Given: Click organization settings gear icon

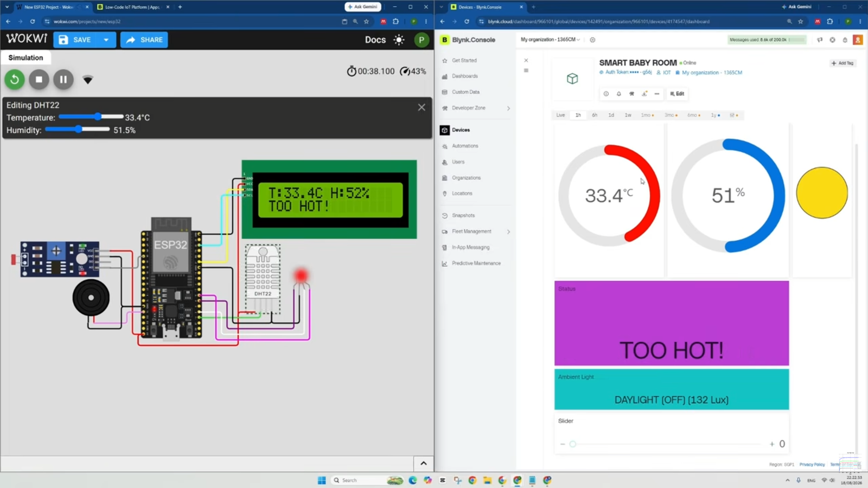Looking at the screenshot, I should pos(592,40).
